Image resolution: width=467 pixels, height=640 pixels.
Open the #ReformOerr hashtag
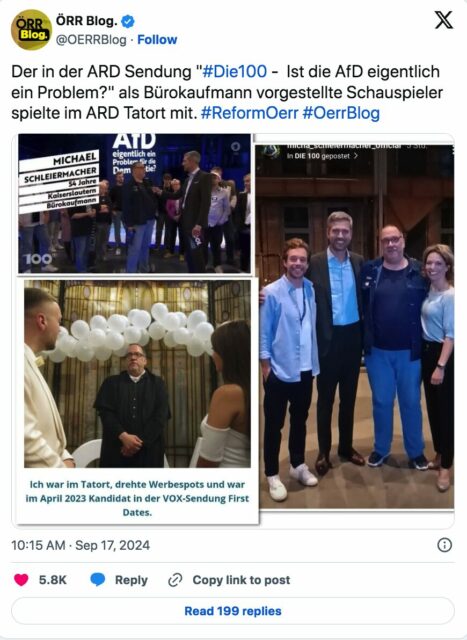[250, 113]
